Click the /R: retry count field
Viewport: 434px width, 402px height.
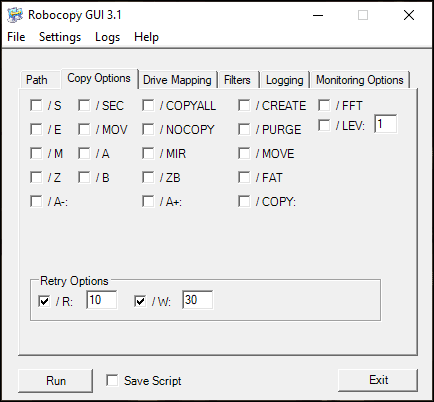pos(102,300)
